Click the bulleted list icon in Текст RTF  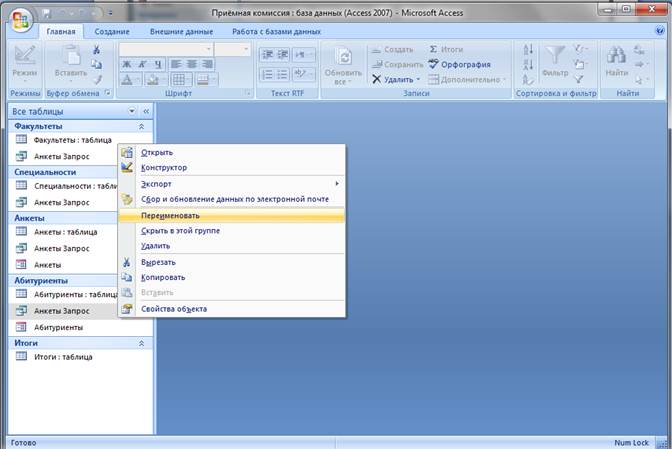click(282, 75)
